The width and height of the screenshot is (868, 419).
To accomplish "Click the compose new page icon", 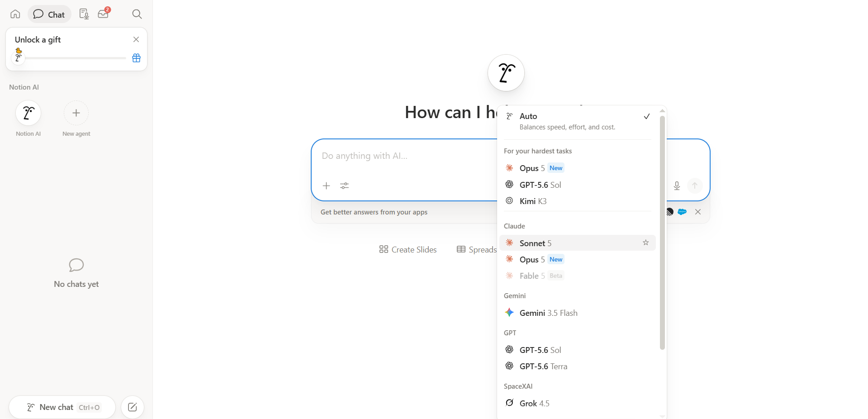I will [x=133, y=407].
